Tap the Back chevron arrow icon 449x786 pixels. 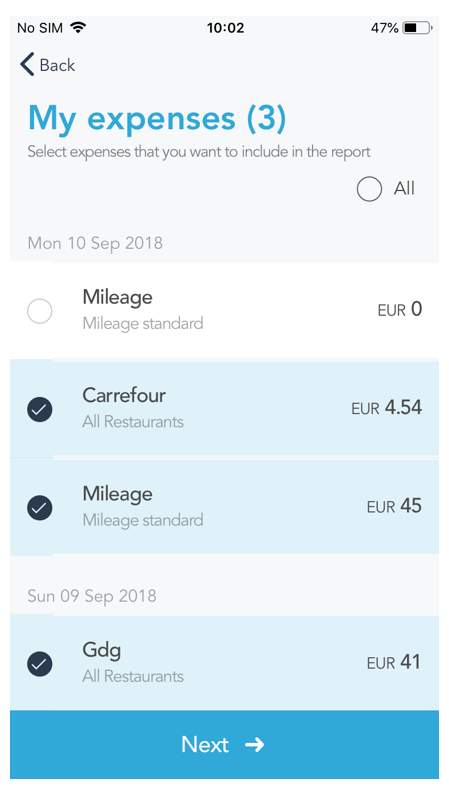pyautogui.click(x=27, y=65)
